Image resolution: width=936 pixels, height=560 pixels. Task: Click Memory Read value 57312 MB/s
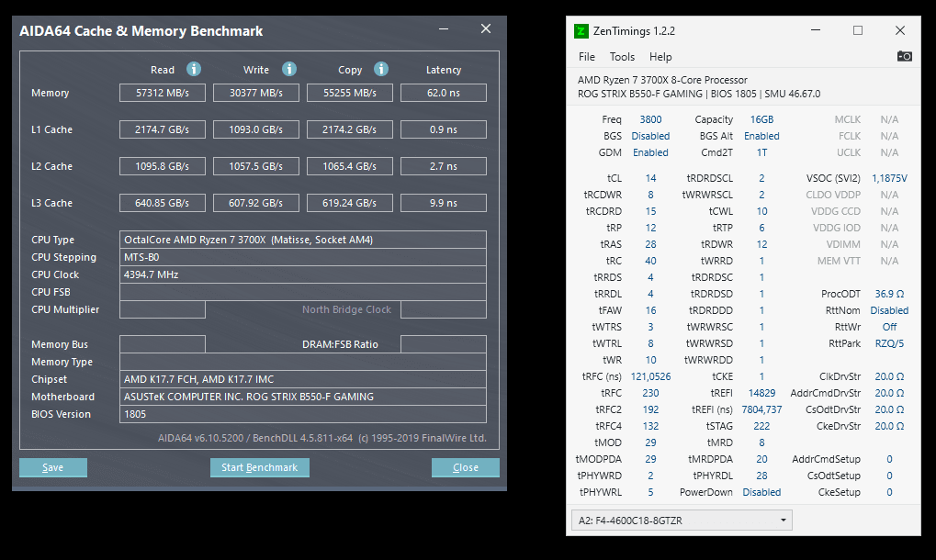(x=163, y=93)
